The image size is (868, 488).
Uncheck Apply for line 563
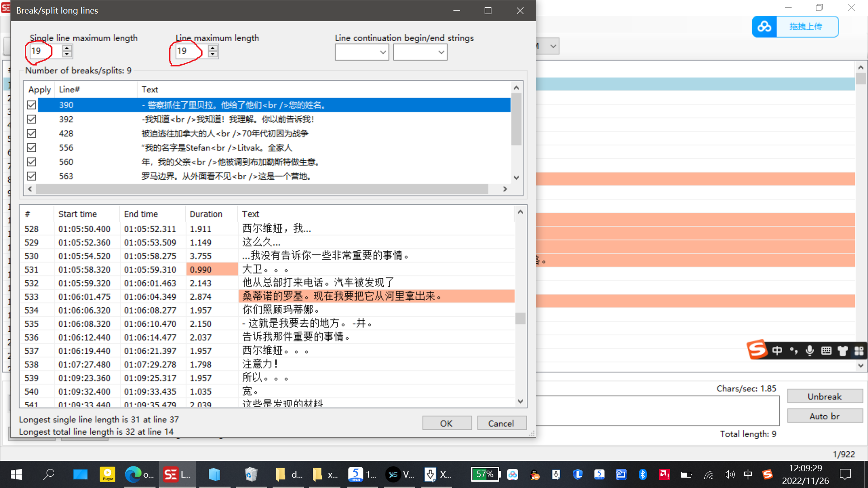tap(31, 176)
